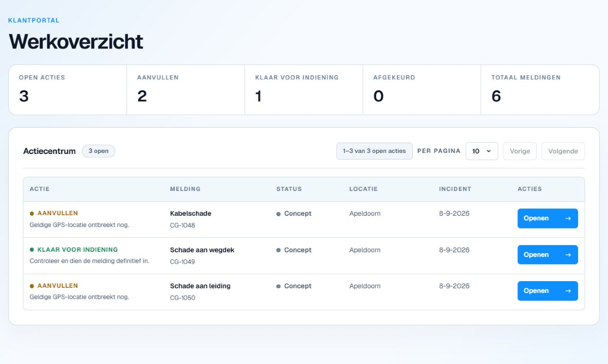608x364 pixels.
Task: Click the Incident column header
Action: pyautogui.click(x=455, y=189)
